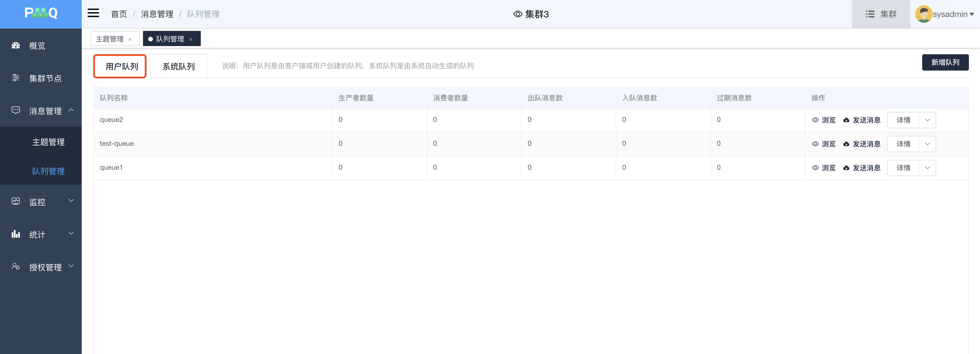Browse test-queue via its eye 浏览 icon
The image size is (980, 354).
click(x=815, y=144)
